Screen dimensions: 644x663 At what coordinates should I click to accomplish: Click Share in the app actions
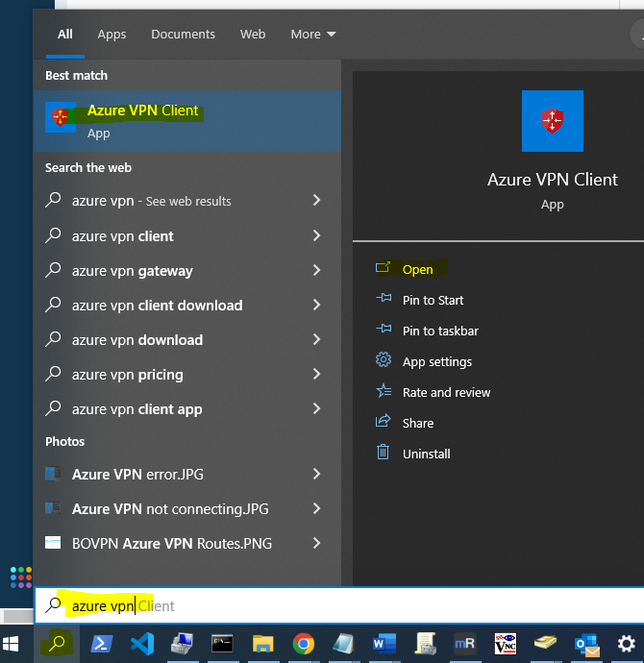[418, 423]
